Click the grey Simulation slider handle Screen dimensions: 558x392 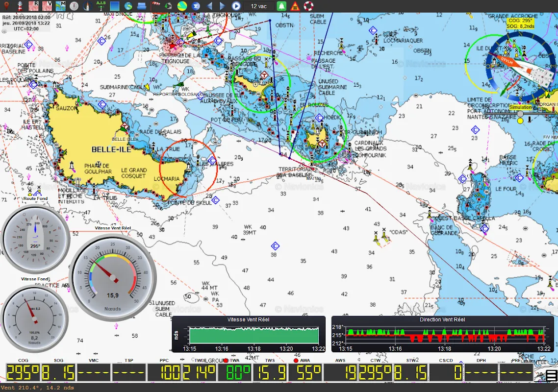tap(520, 114)
